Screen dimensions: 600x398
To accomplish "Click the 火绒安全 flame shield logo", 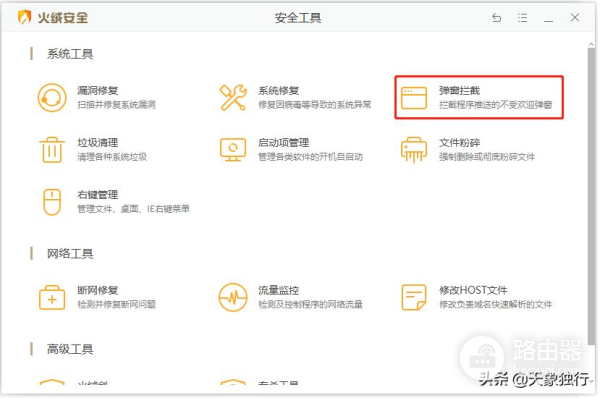I will pyautogui.click(x=24, y=17).
